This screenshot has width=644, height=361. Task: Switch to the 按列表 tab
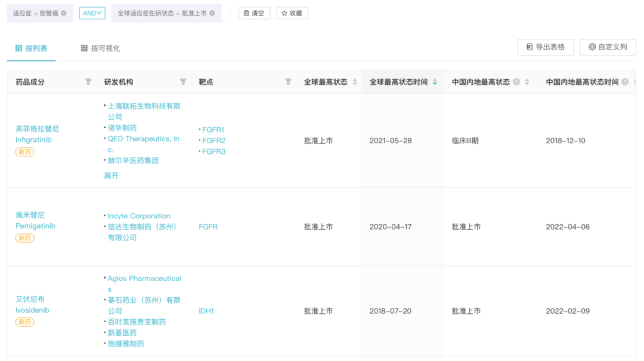pos(31,48)
